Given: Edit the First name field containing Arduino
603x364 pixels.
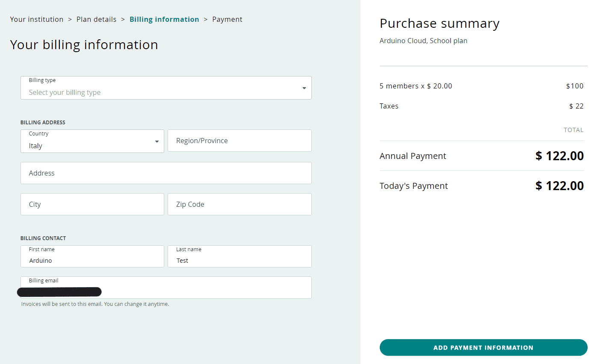Looking at the screenshot, I should 92,260.
